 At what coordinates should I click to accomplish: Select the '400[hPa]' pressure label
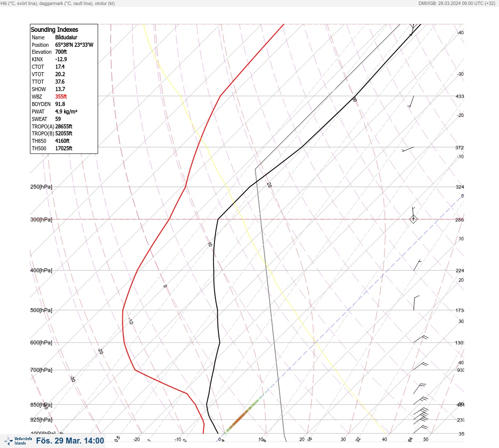(41, 270)
